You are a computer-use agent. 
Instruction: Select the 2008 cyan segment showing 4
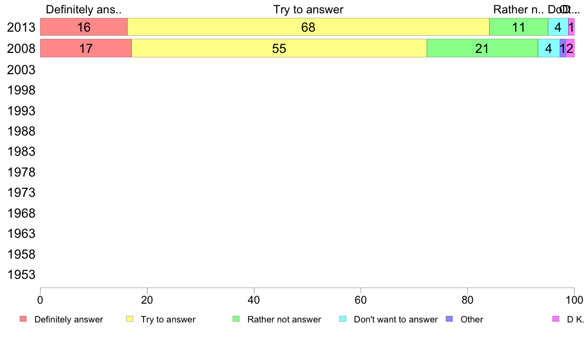click(548, 48)
